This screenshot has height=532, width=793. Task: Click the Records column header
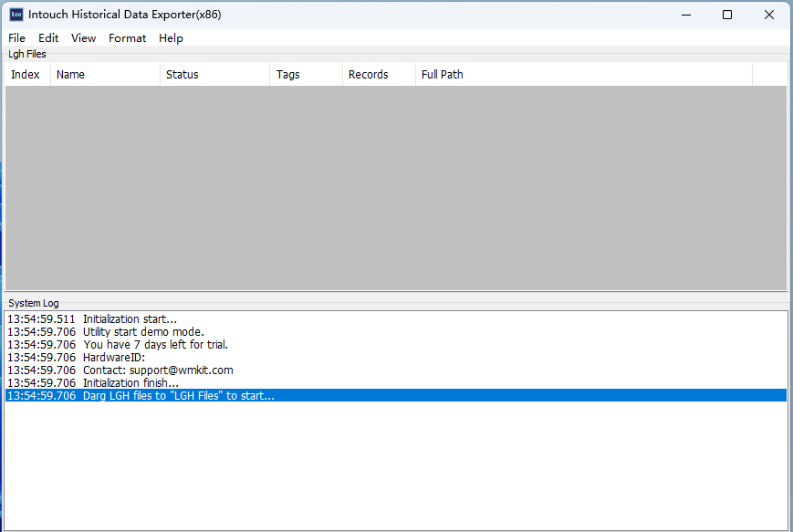(x=379, y=74)
